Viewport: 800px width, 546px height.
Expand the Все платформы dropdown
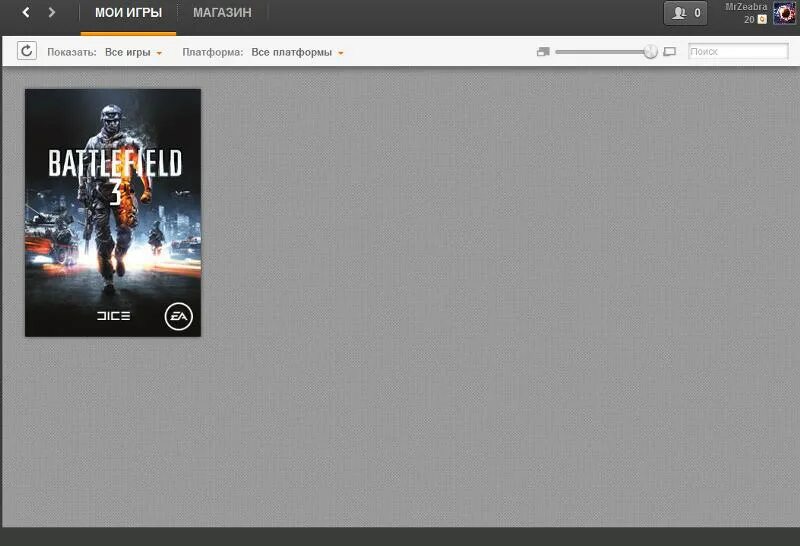point(297,52)
